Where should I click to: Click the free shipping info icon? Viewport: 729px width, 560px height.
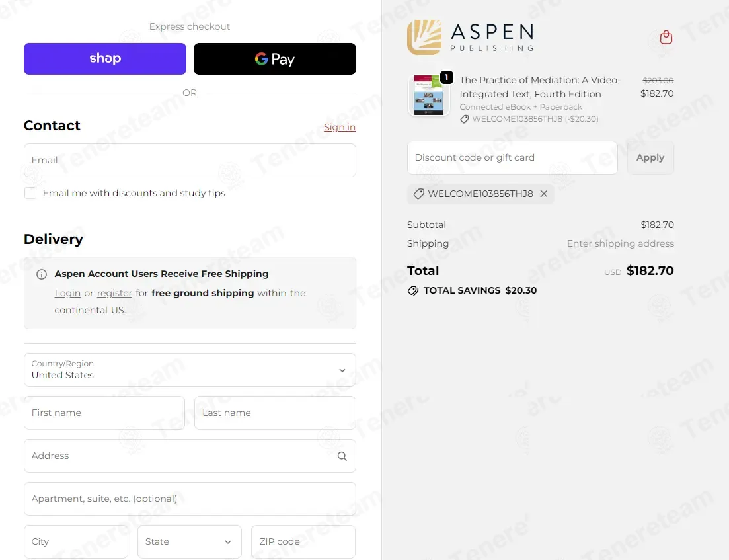(42, 274)
